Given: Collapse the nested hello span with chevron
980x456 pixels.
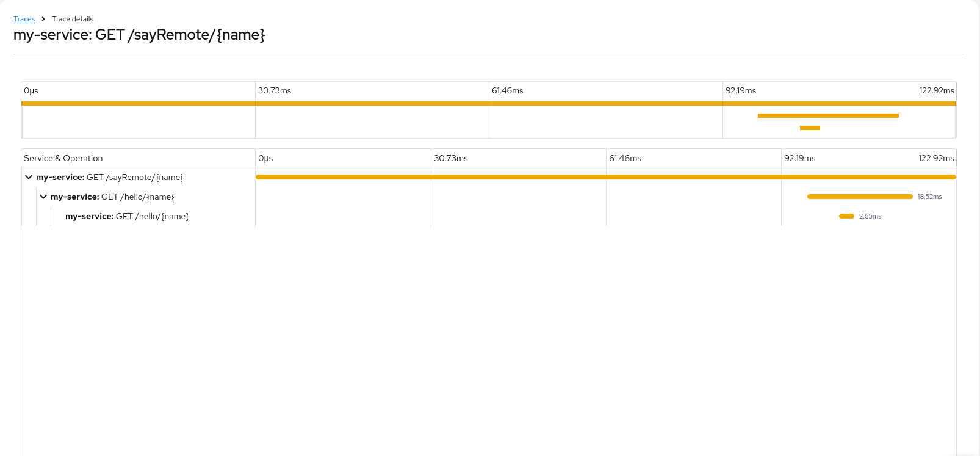Looking at the screenshot, I should (x=43, y=197).
